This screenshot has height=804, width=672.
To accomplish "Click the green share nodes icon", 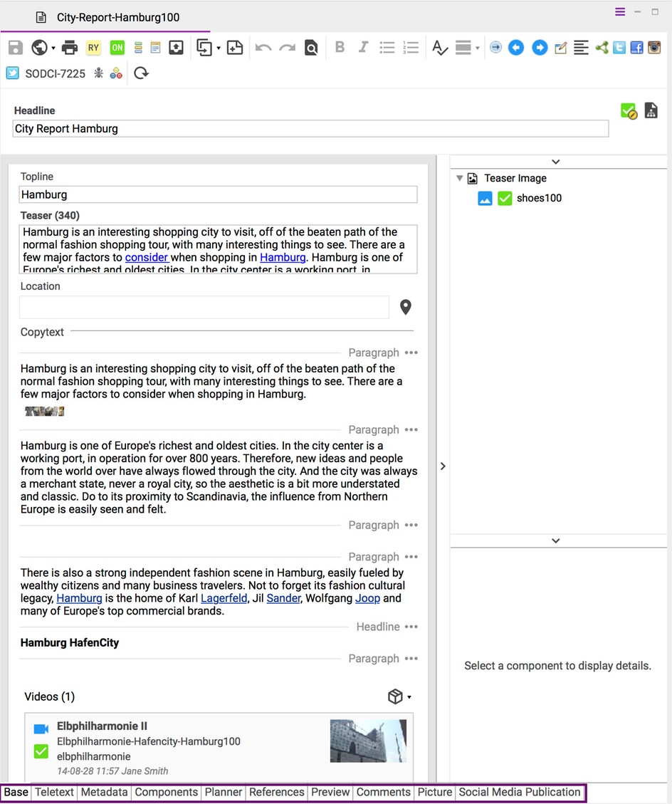I will [x=602, y=48].
